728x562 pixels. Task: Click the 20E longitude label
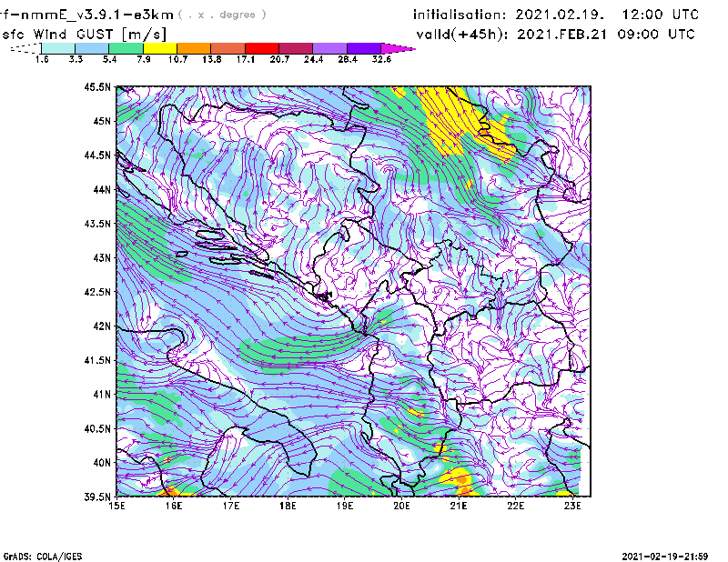pyautogui.click(x=401, y=506)
